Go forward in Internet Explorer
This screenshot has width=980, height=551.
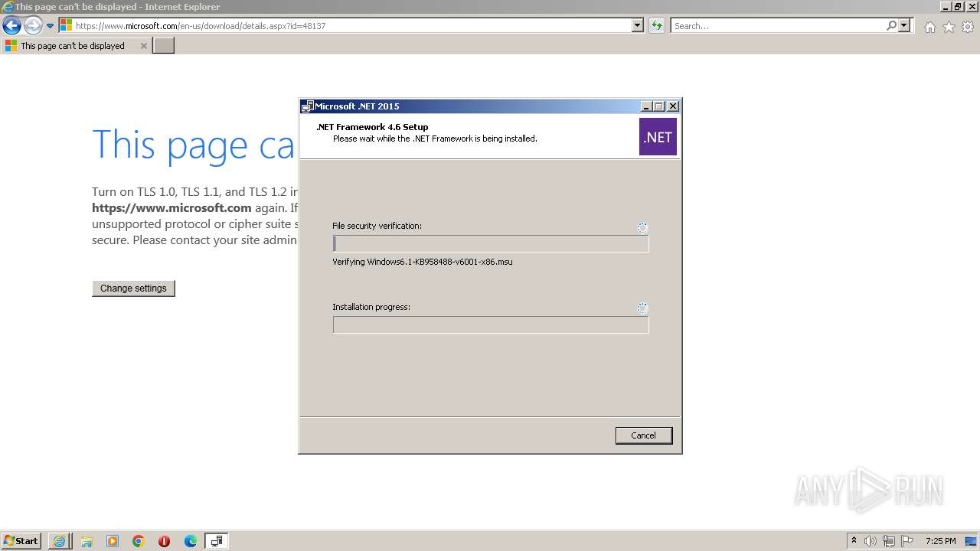tap(33, 25)
